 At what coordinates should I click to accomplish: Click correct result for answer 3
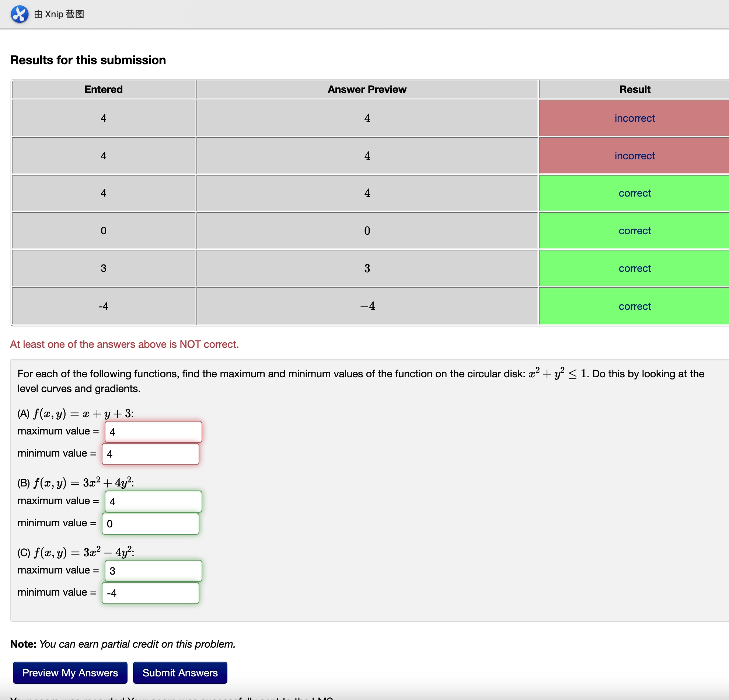coord(634,268)
